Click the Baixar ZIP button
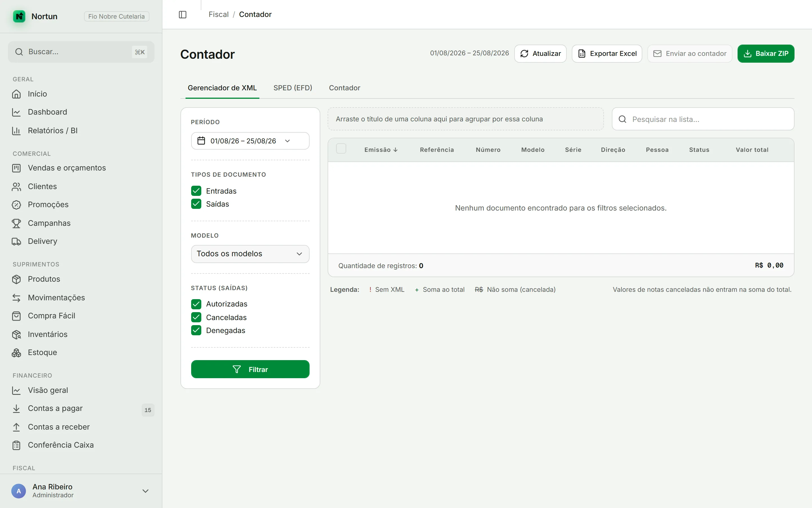This screenshot has width=812, height=508. [x=766, y=53]
